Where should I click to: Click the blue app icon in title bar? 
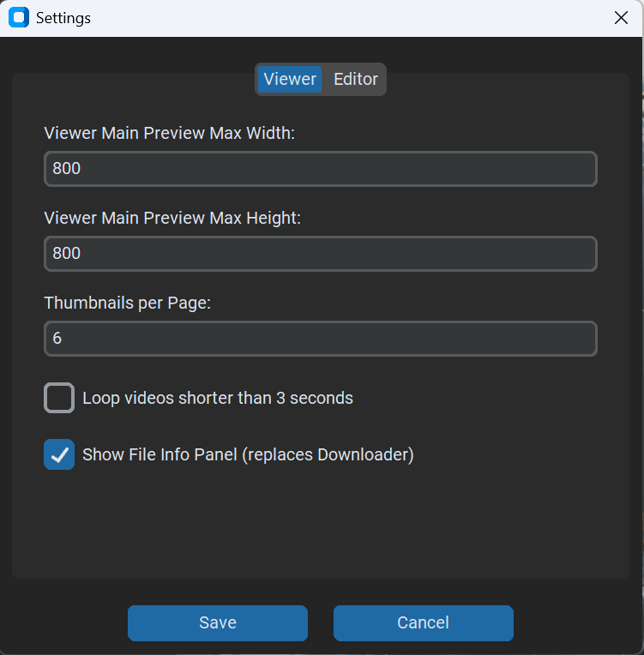[18, 18]
